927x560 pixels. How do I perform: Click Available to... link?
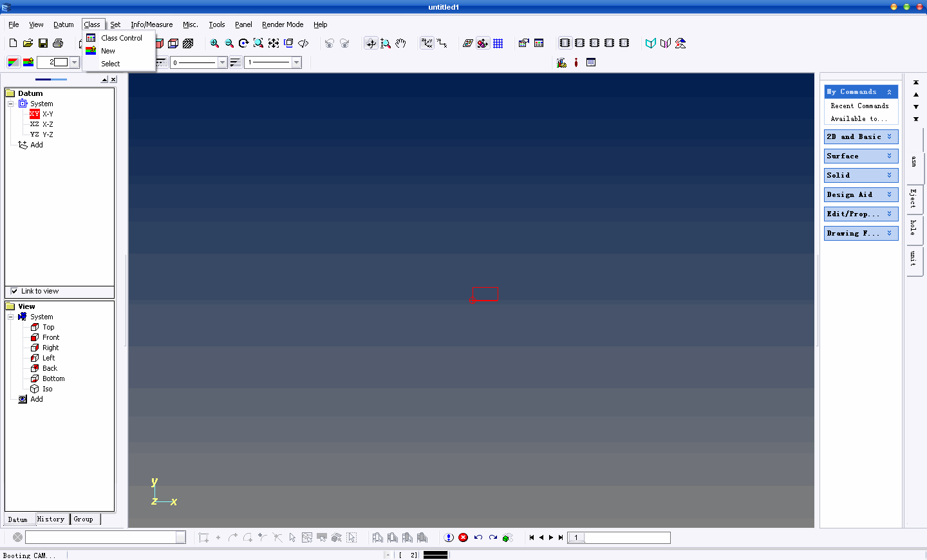coord(859,118)
